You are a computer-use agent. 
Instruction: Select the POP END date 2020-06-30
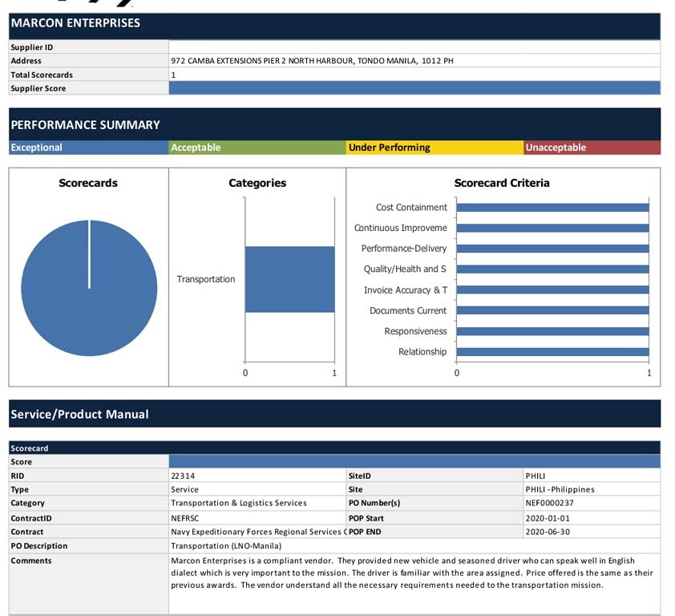[x=548, y=532]
